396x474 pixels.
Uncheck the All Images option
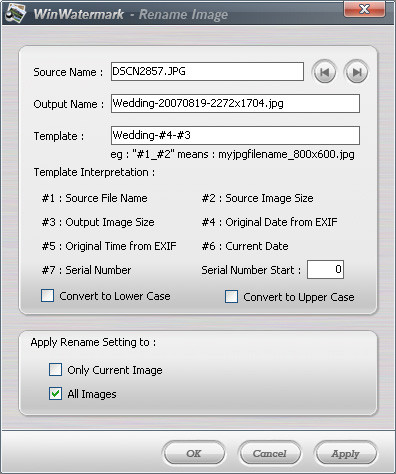click(55, 394)
